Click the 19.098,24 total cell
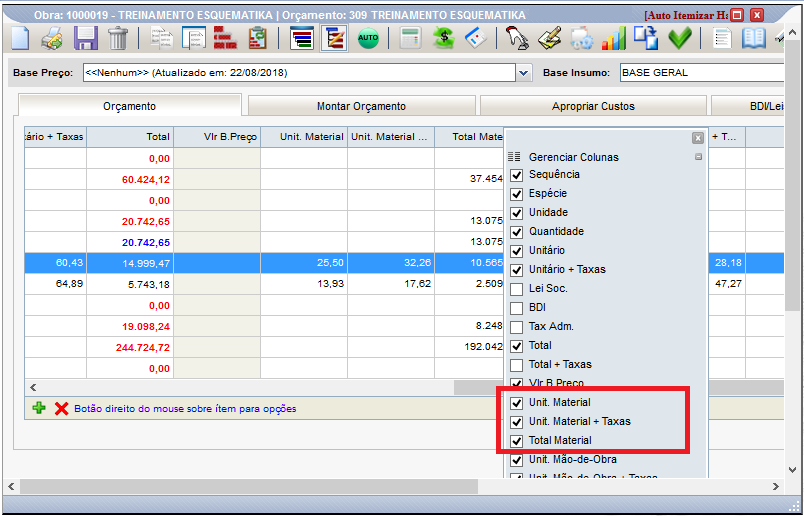Viewport: 804px width, 516px height. [x=130, y=326]
